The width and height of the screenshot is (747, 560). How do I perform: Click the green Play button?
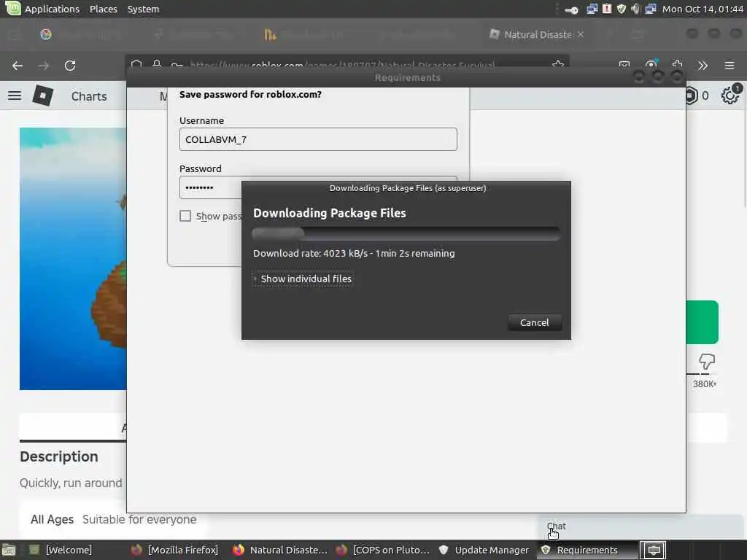pyautogui.click(x=703, y=322)
